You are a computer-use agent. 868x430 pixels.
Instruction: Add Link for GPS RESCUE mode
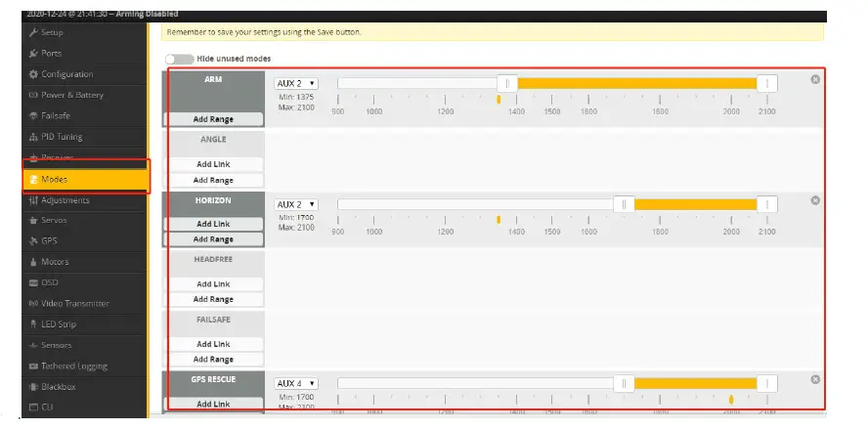point(213,404)
